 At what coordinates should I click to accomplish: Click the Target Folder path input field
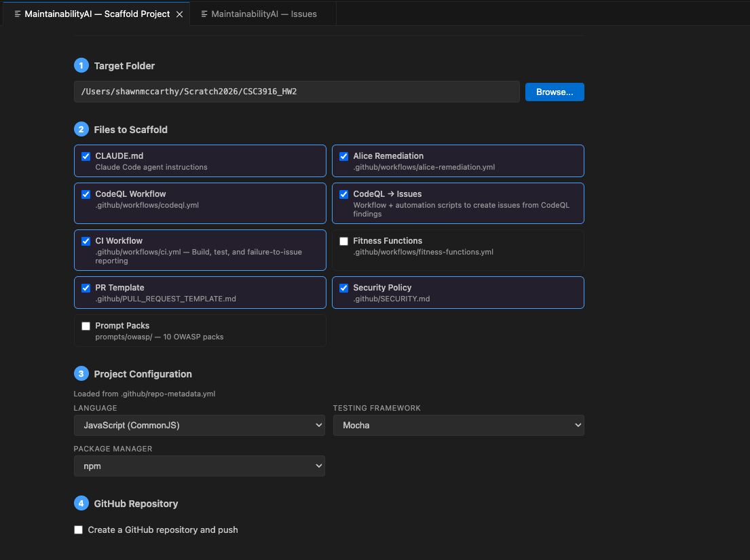(x=297, y=92)
